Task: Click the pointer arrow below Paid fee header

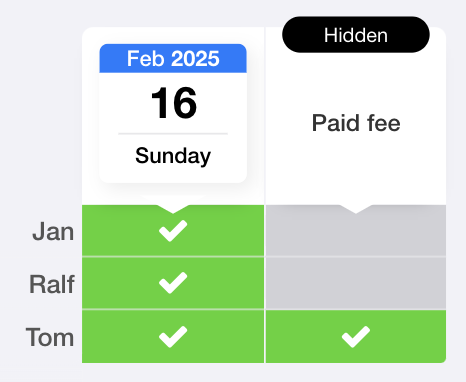Action: tap(356, 209)
